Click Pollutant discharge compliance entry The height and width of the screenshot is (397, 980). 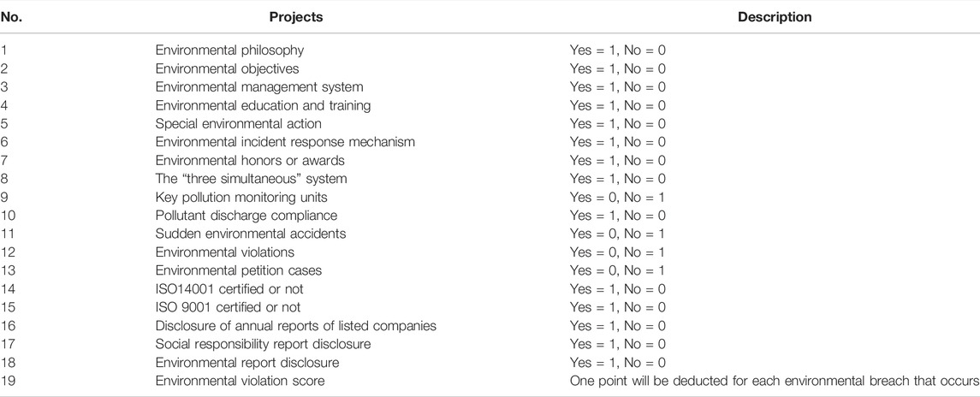pyautogui.click(x=246, y=216)
